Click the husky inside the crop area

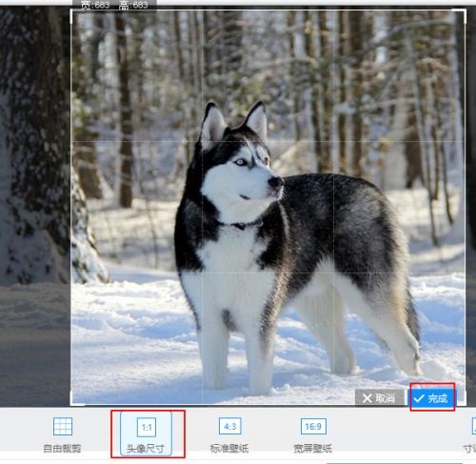[297, 248]
